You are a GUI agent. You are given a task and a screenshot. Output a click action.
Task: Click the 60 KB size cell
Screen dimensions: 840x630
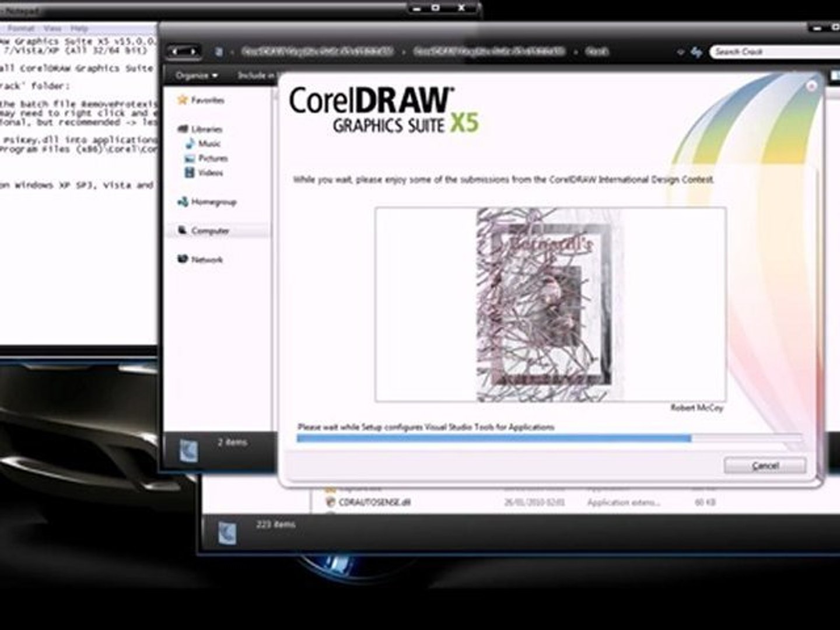coord(705,502)
